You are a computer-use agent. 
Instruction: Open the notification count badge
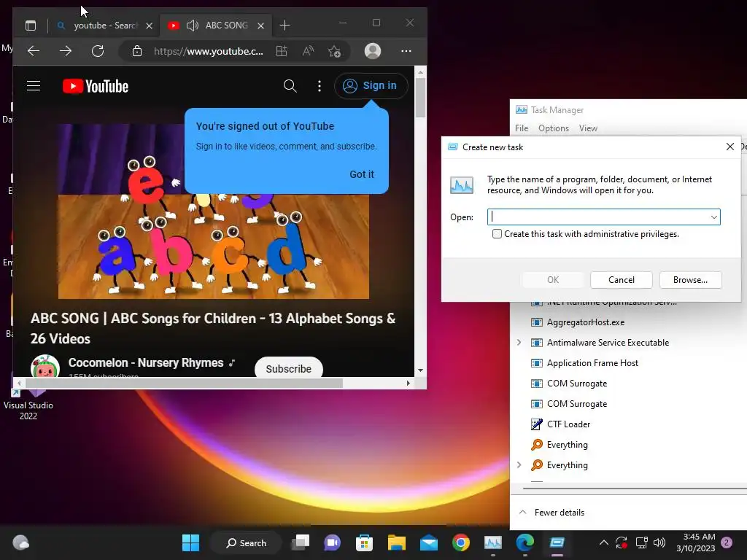point(727,542)
